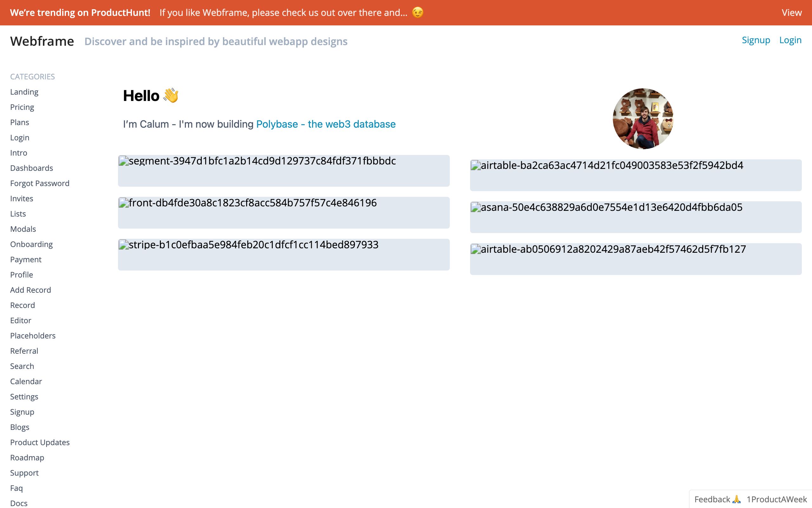Viewport: 812px width, 508px height.
Task: Open the airtable-ab05069 screenshot thumbnail
Action: pos(636,259)
